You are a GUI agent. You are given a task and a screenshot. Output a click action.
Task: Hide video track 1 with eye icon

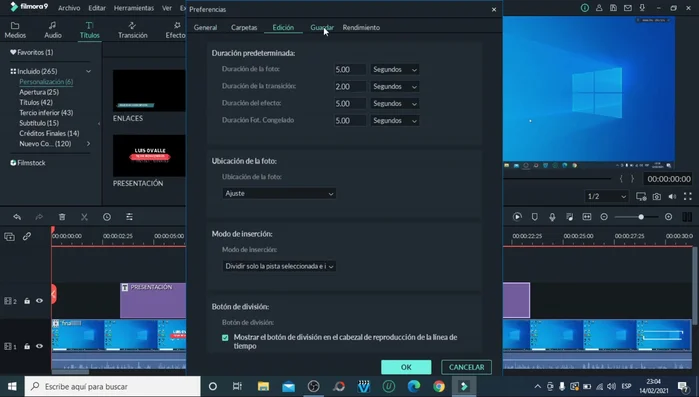pyautogui.click(x=39, y=346)
